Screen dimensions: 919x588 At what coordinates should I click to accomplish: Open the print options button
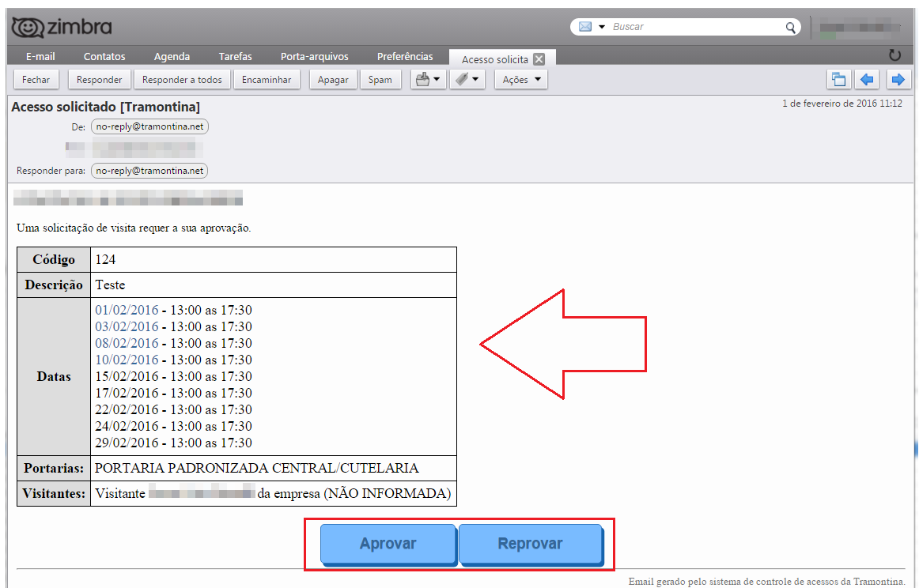point(428,80)
